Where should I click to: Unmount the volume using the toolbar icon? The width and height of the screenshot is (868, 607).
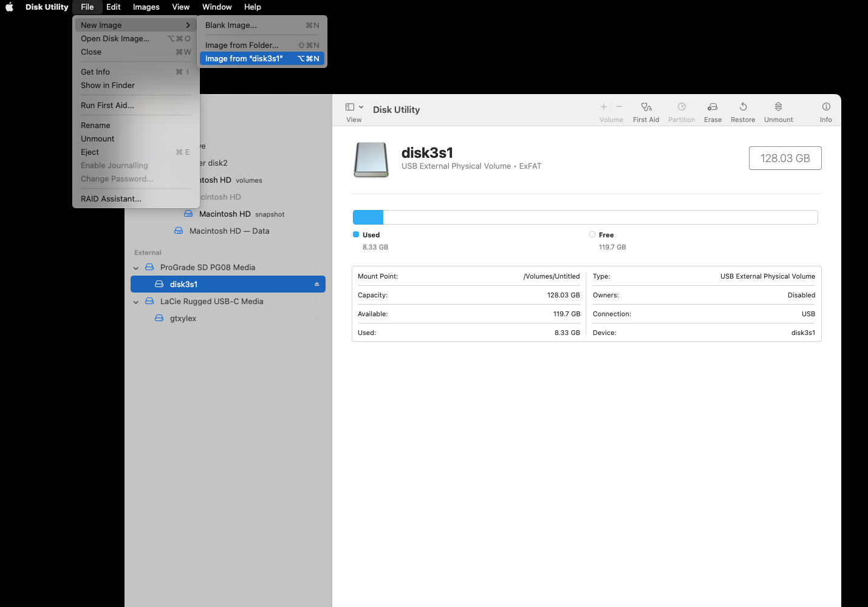(778, 111)
